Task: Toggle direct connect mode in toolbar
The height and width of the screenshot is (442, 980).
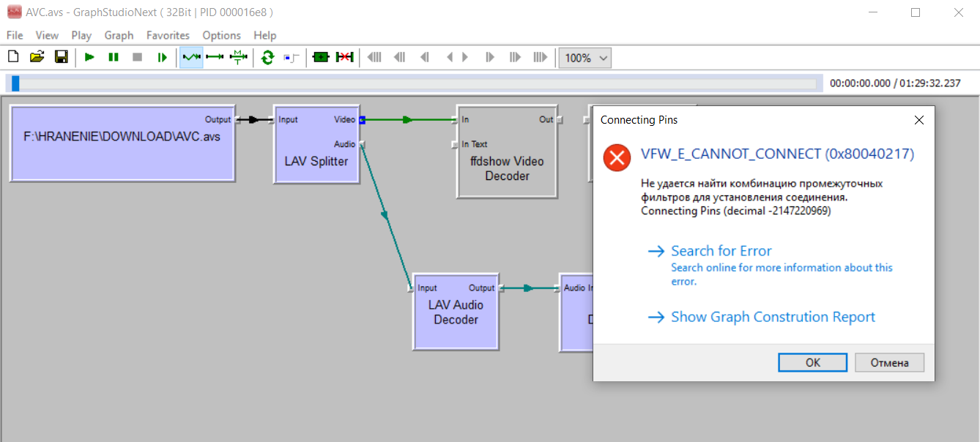Action: [215, 57]
